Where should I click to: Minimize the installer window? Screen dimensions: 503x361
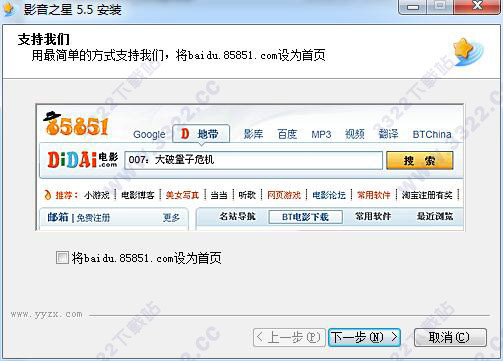tap(413, 6)
